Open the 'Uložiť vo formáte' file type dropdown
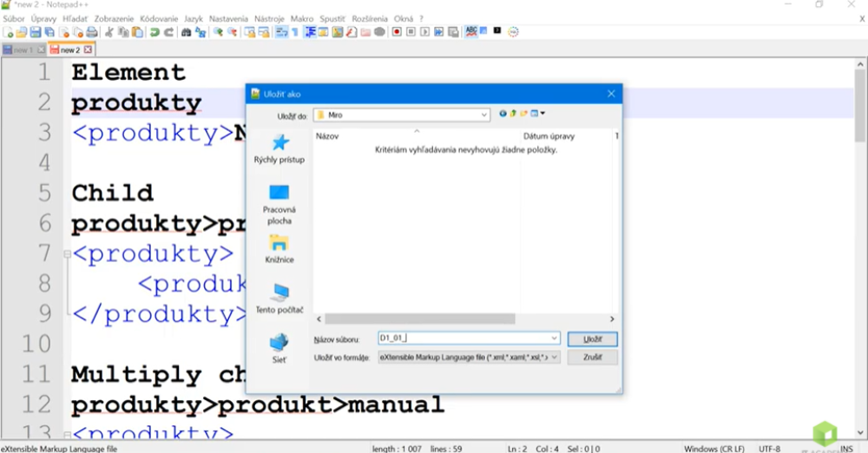Image resolution: width=868 pixels, height=453 pixels. coord(555,357)
